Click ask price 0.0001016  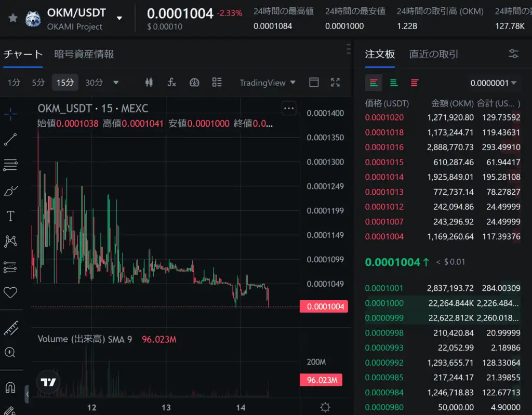click(x=384, y=148)
